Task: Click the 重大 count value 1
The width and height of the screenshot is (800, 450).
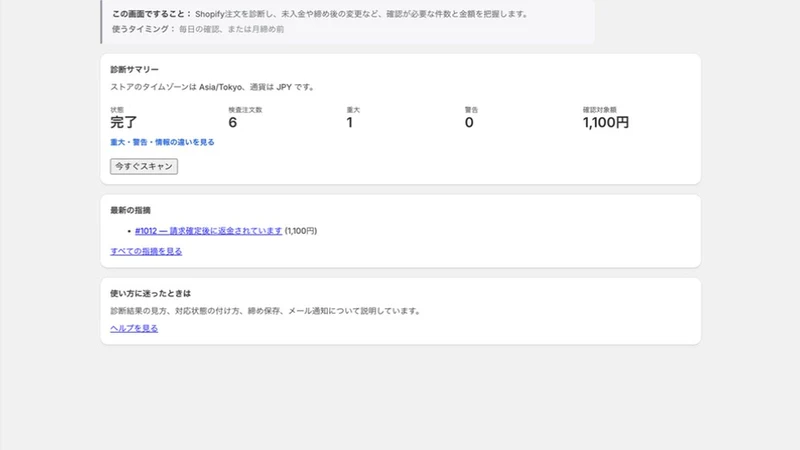Action: (x=349, y=122)
